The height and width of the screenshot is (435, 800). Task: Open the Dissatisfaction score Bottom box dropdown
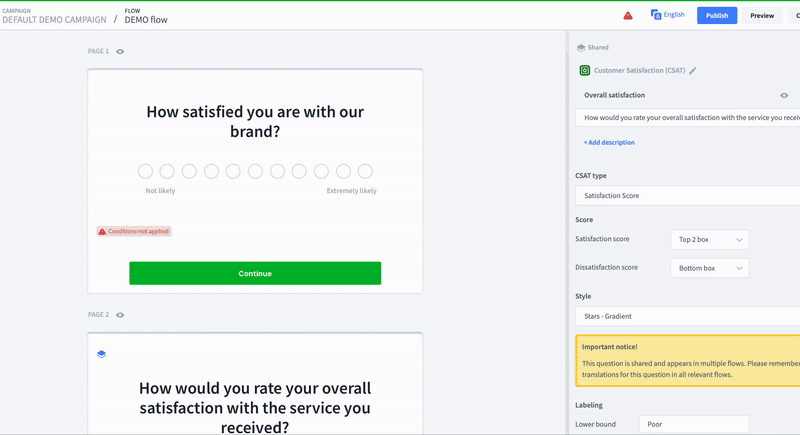[x=709, y=268]
